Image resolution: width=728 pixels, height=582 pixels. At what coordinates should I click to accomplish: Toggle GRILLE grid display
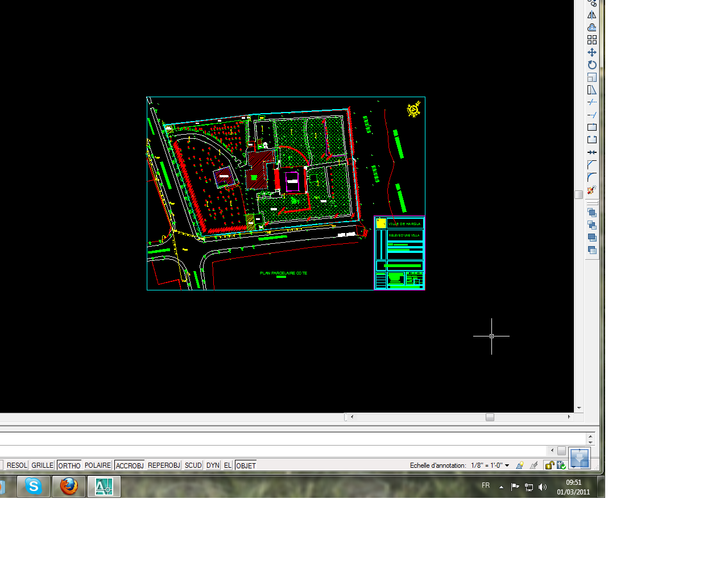tap(43, 465)
